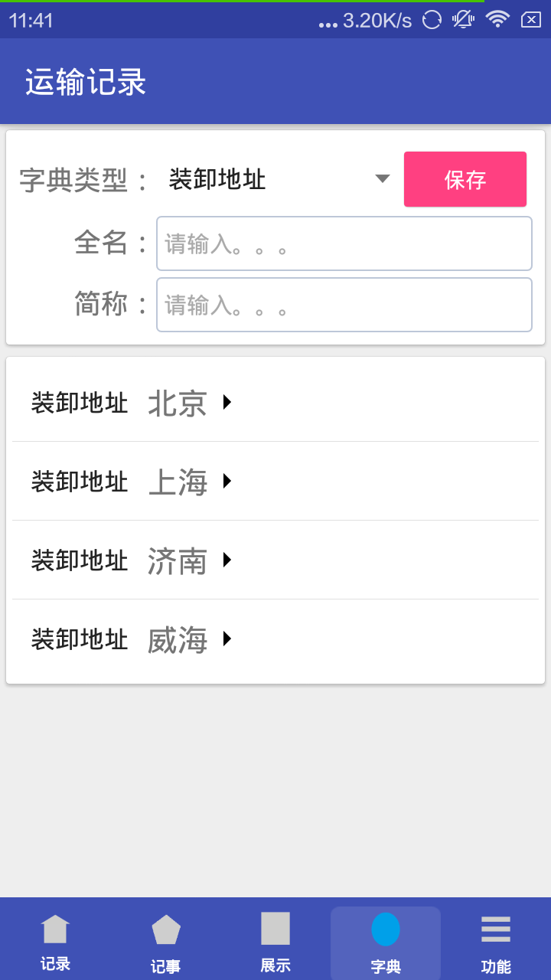Select the 装卸地址 dropdown value text
551x980 pixels.
pos(217,180)
